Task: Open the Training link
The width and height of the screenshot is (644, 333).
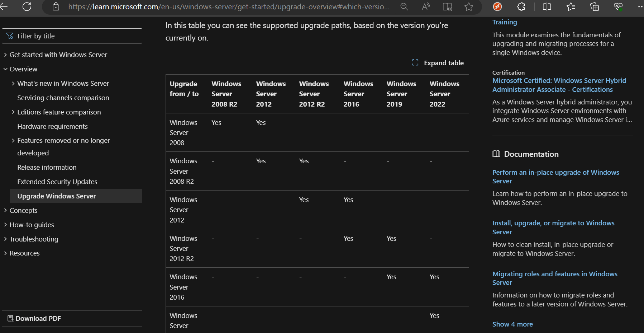Action: pos(505,22)
